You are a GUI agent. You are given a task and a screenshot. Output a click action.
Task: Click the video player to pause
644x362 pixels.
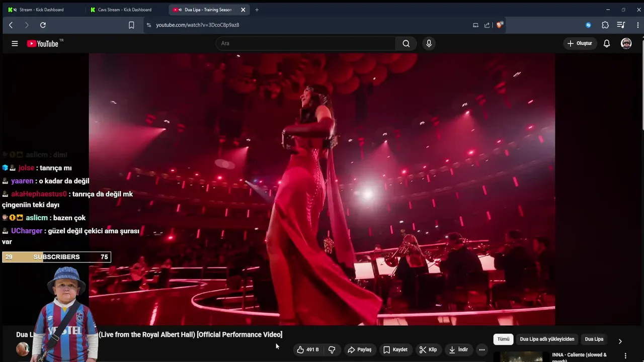point(322,189)
